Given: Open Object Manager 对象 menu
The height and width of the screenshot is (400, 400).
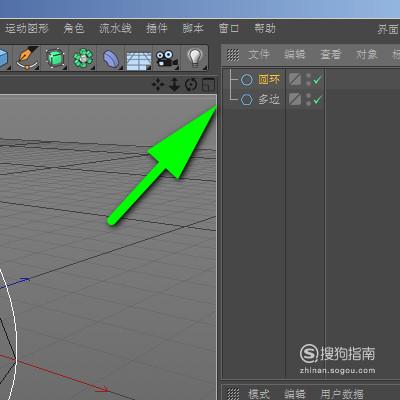Looking at the screenshot, I should 367,54.
